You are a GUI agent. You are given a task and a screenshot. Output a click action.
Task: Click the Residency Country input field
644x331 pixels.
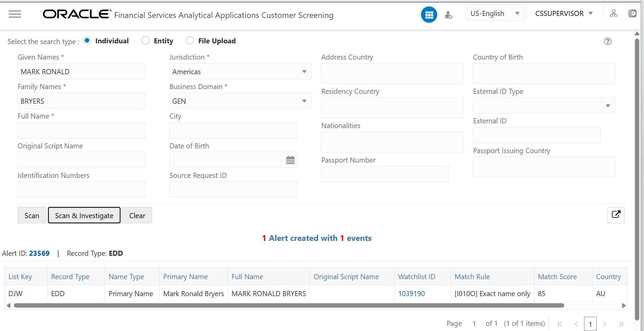pos(392,108)
